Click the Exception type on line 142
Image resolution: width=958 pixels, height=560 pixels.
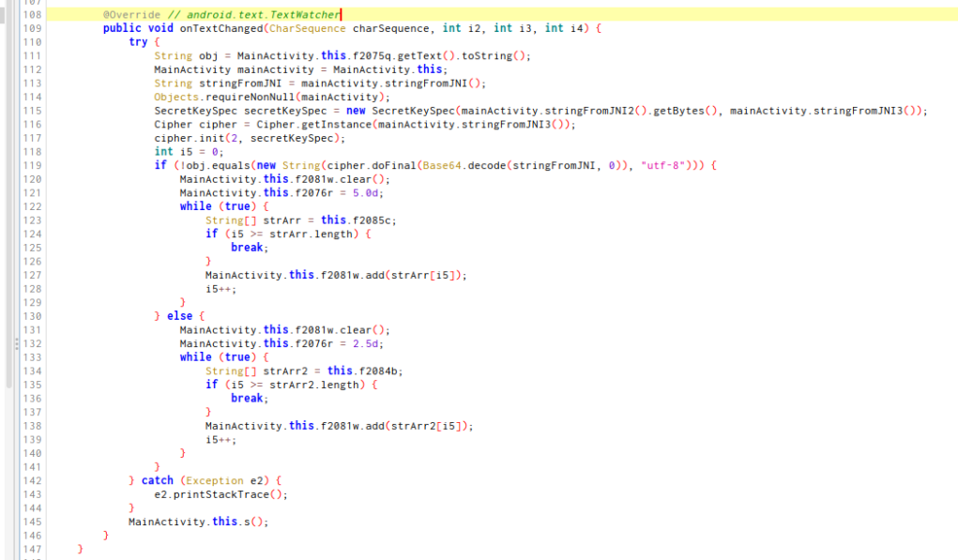[215, 480]
